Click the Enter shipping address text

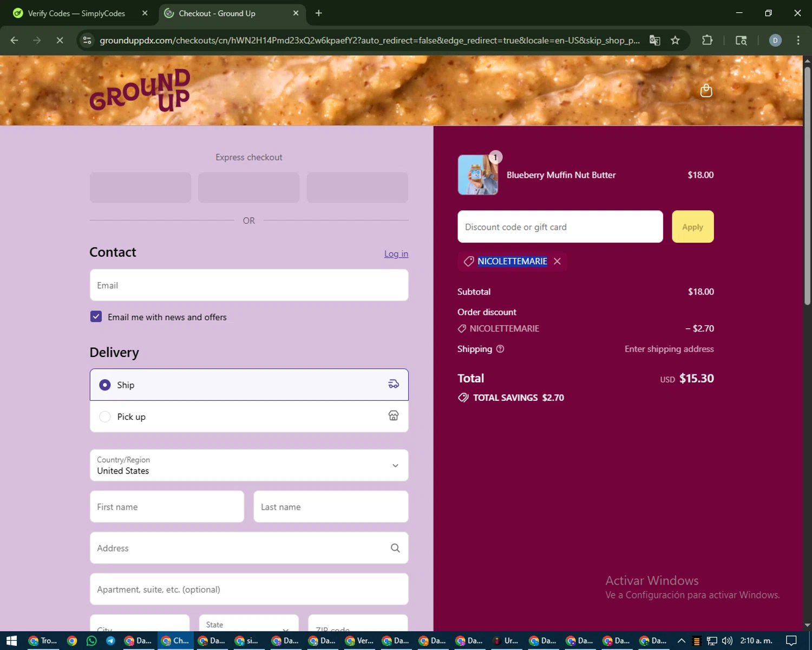coord(669,349)
